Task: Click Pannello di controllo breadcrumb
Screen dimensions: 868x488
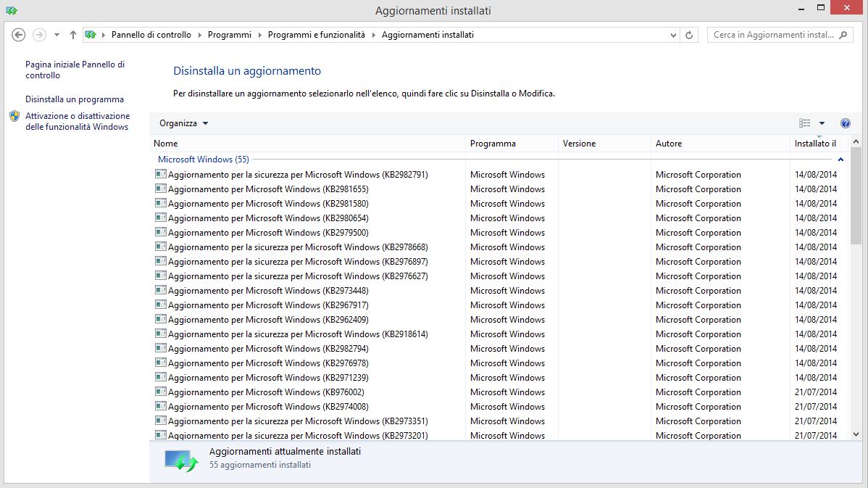Action: pos(151,35)
